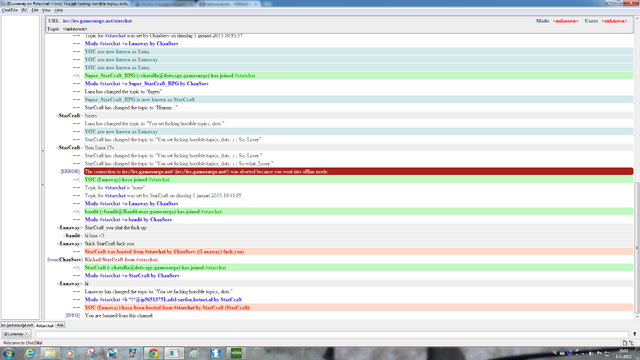Viewport: 640px width, 360px height.
Task: Click the red #starchat link in kick message
Action: click(x=147, y=260)
